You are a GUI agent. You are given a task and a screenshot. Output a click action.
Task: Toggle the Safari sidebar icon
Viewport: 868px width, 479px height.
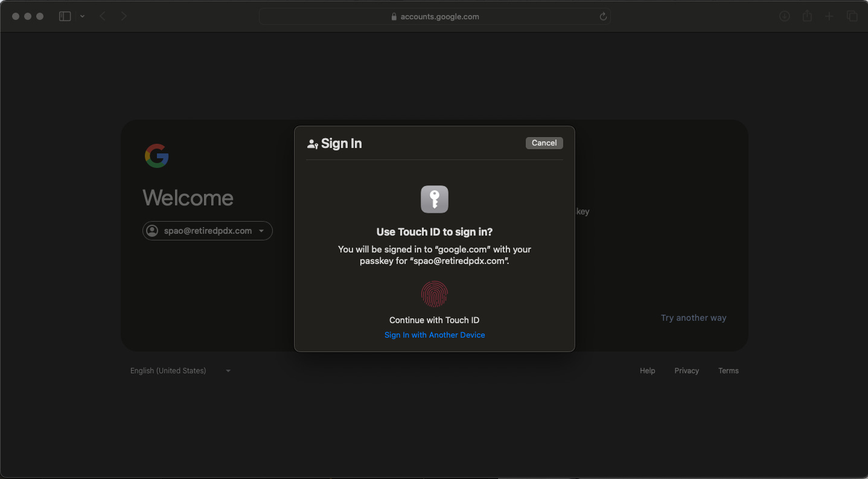[65, 16]
